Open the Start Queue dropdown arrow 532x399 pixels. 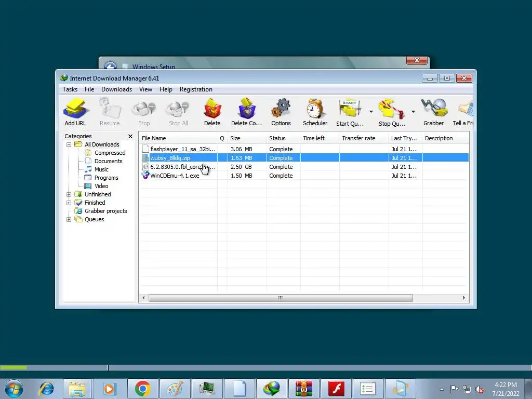371,112
